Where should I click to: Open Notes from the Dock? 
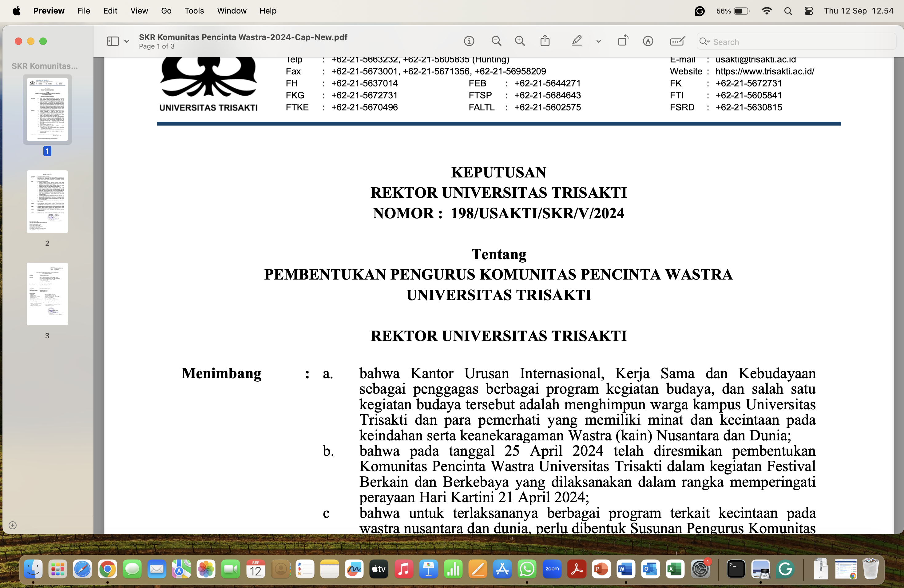point(330,569)
